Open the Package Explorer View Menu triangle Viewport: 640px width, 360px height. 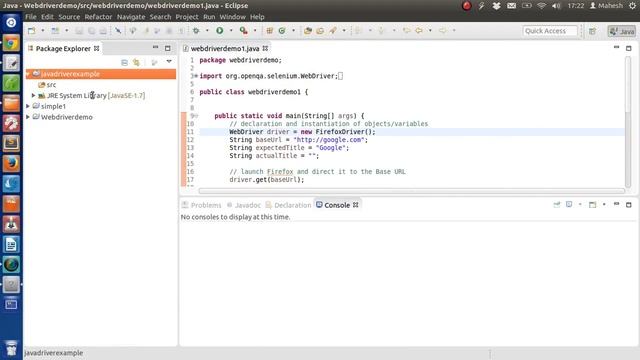[169, 62]
